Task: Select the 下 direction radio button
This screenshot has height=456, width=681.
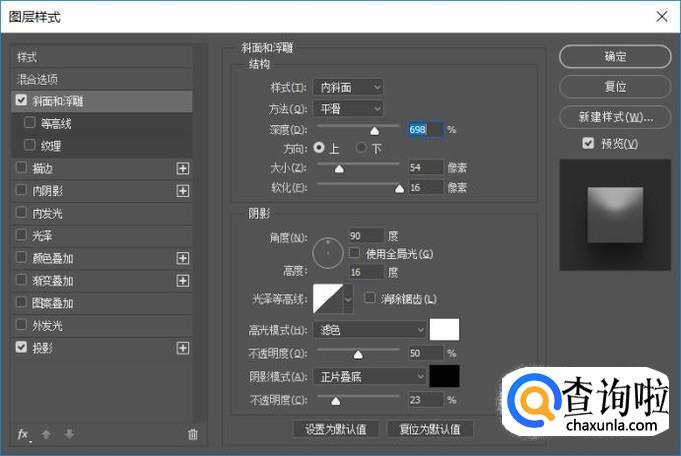Action: (362, 148)
